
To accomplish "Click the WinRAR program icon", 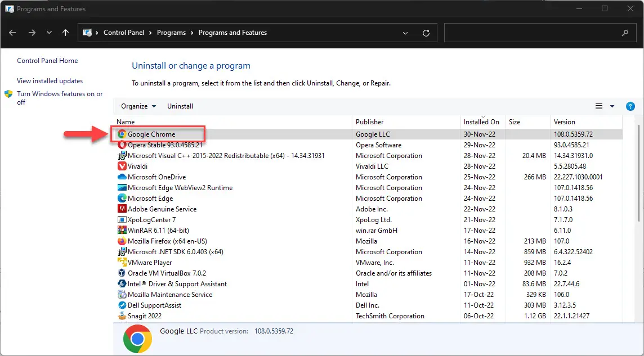I will pyautogui.click(x=122, y=231).
